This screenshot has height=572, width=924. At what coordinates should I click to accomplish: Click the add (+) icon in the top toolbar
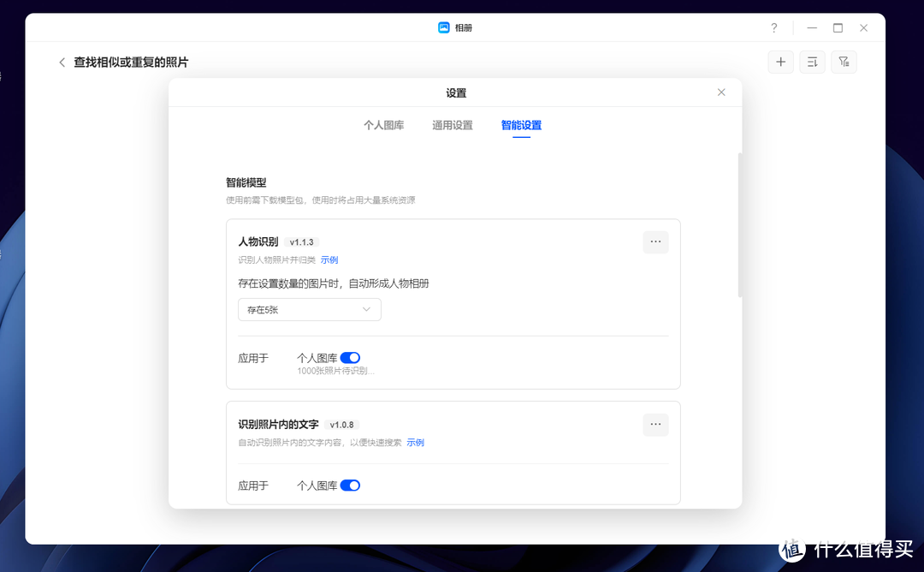[780, 62]
